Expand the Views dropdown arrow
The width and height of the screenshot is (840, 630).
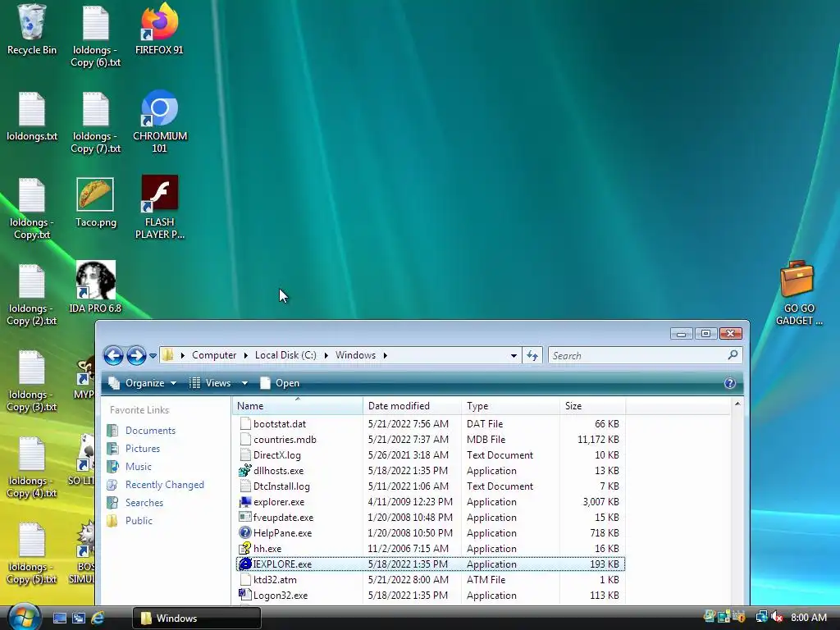[244, 383]
